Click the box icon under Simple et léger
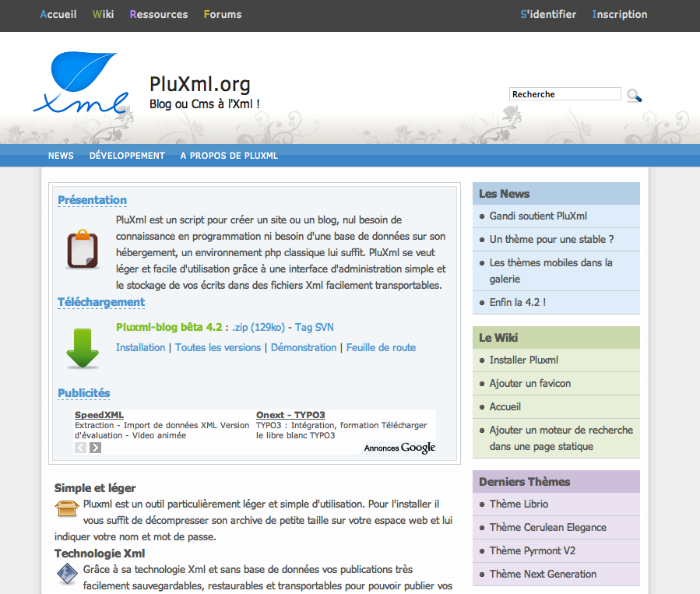The width and height of the screenshot is (700, 594). click(67, 508)
